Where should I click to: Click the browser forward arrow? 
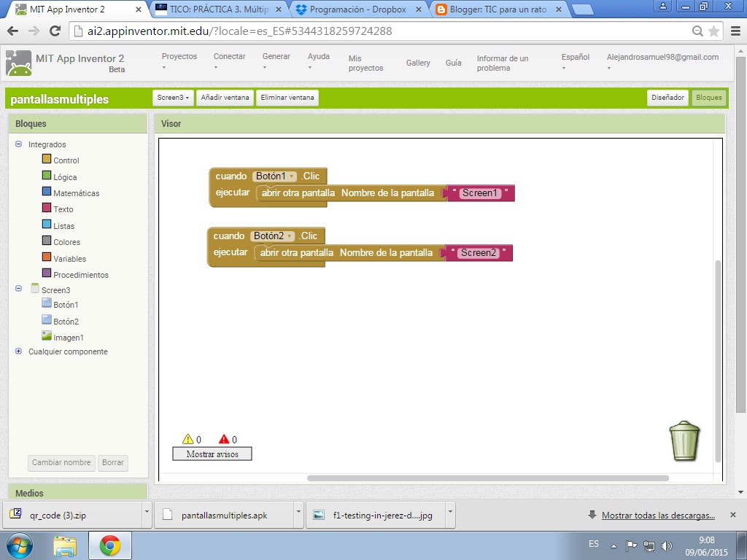coord(34,31)
